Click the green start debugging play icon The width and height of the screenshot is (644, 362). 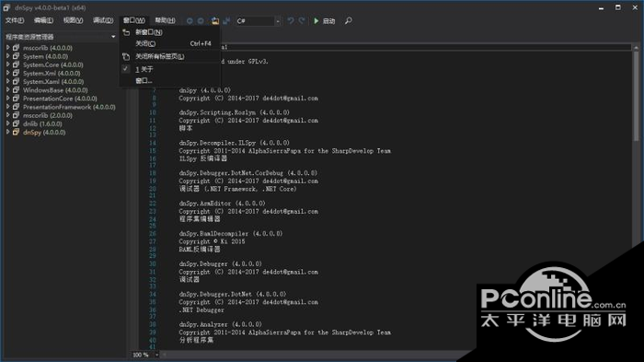[316, 20]
